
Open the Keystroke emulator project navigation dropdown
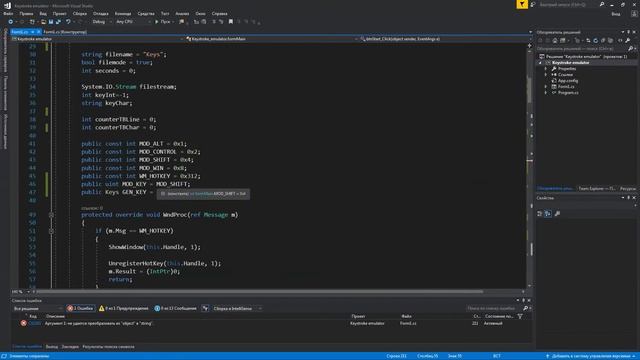pyautogui.click(x=98, y=39)
